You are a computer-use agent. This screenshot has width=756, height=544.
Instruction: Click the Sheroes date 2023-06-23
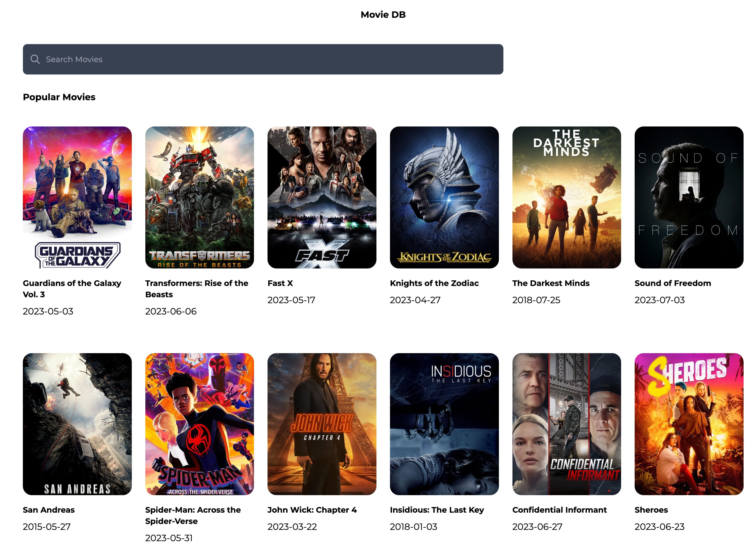(660, 527)
